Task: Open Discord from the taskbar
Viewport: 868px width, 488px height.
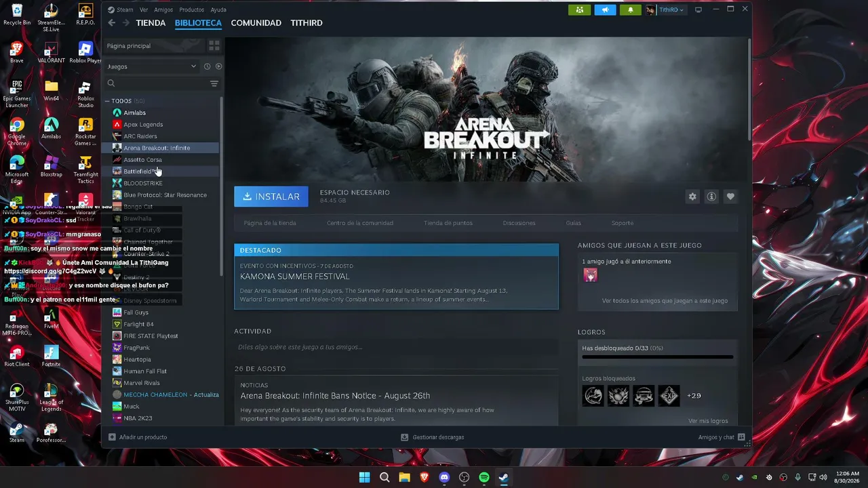Action: tap(444, 477)
